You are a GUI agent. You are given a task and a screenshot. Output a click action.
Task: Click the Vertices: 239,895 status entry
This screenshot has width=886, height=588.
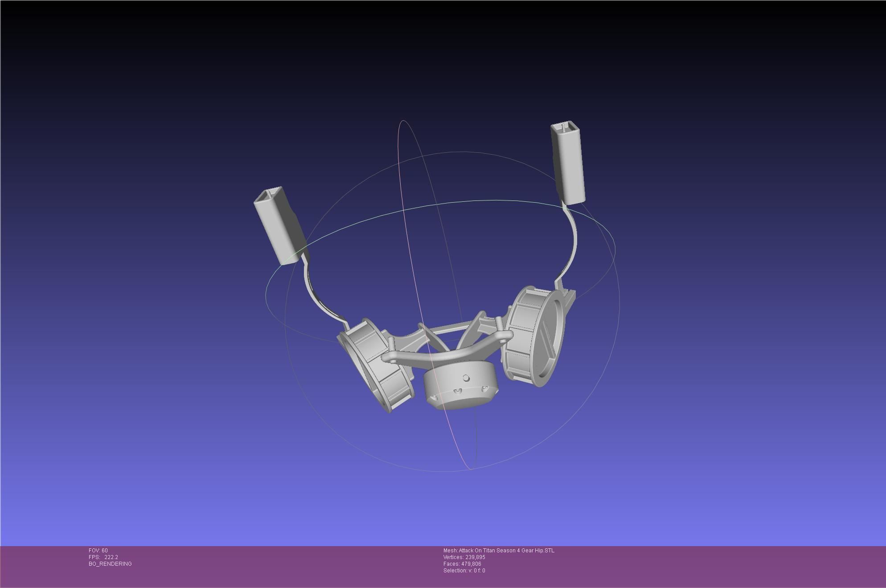point(464,557)
